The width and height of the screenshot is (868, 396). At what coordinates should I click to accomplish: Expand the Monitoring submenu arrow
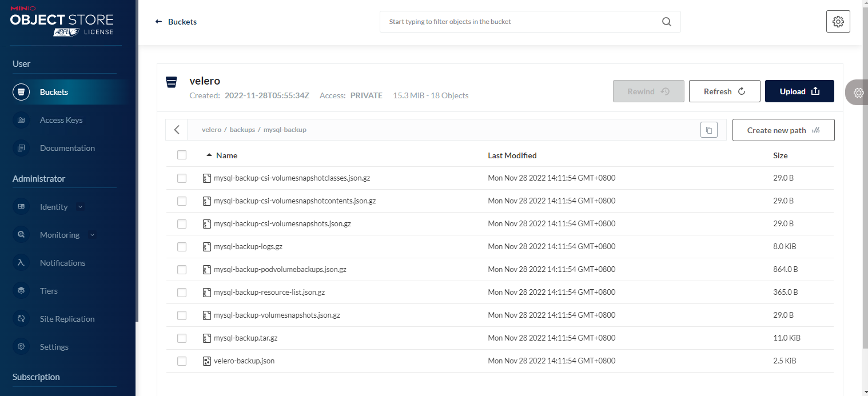92,235
